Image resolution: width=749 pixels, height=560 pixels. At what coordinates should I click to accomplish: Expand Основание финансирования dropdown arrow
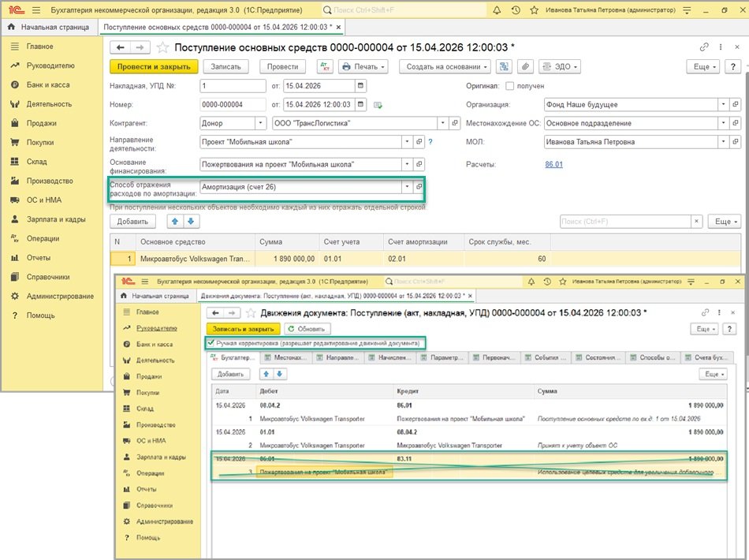pos(407,164)
